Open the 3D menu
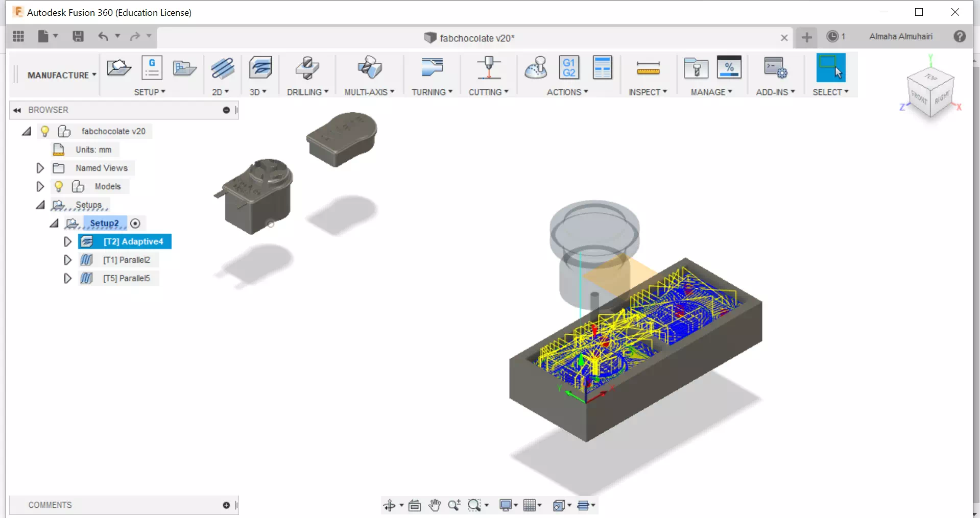Viewport: 980px width, 518px height. click(258, 92)
